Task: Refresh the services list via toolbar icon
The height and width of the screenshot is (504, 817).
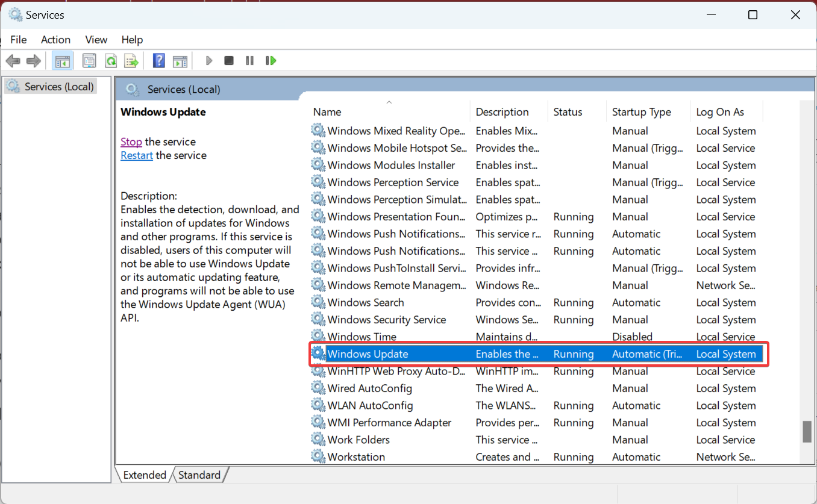Action: coord(110,61)
